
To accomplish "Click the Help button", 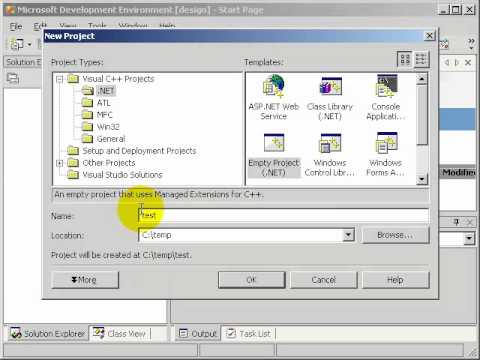I will (396, 280).
